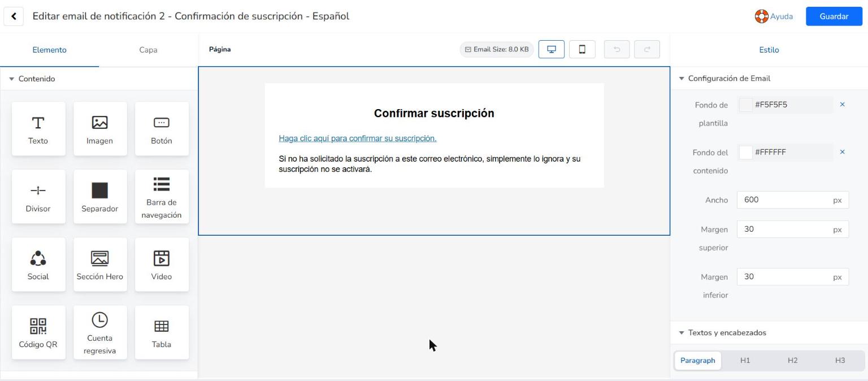Go back using the left arrow button
The width and height of the screenshot is (868, 381).
[14, 16]
